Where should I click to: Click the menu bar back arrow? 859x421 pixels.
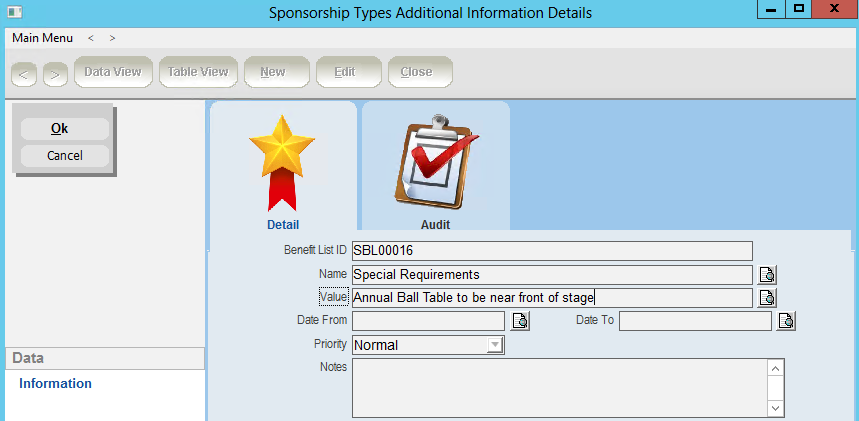[x=91, y=38]
